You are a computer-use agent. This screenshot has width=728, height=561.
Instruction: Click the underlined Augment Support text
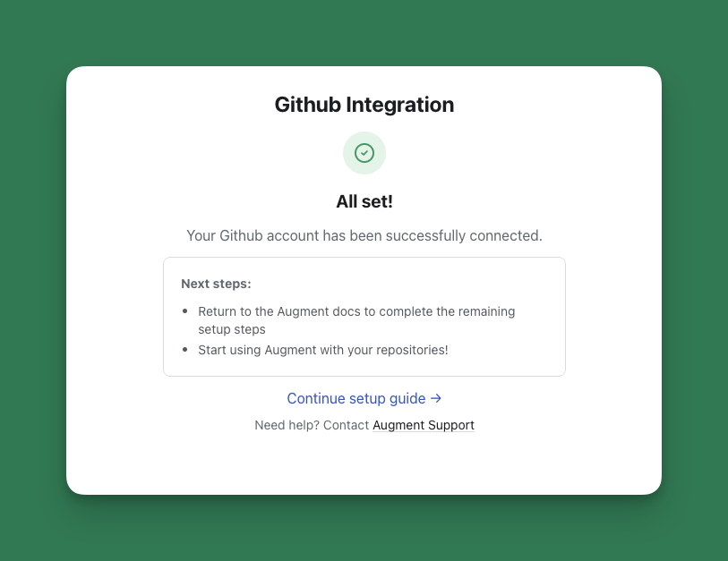(423, 425)
